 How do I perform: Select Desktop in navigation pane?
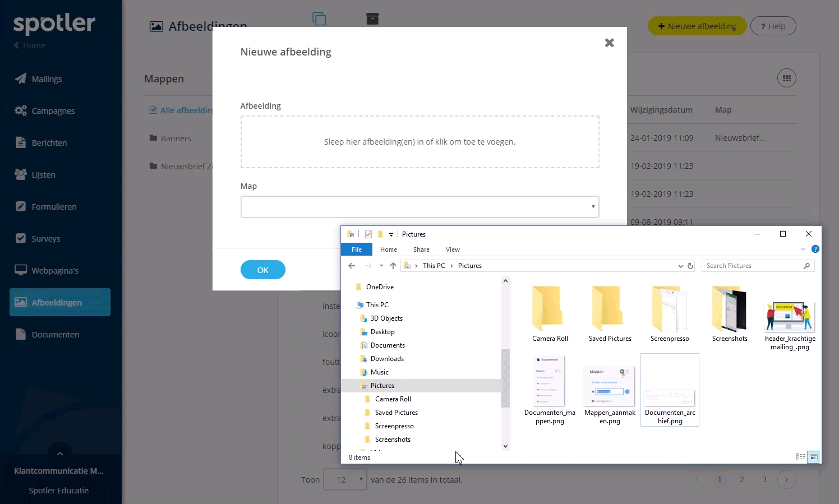[x=382, y=332]
